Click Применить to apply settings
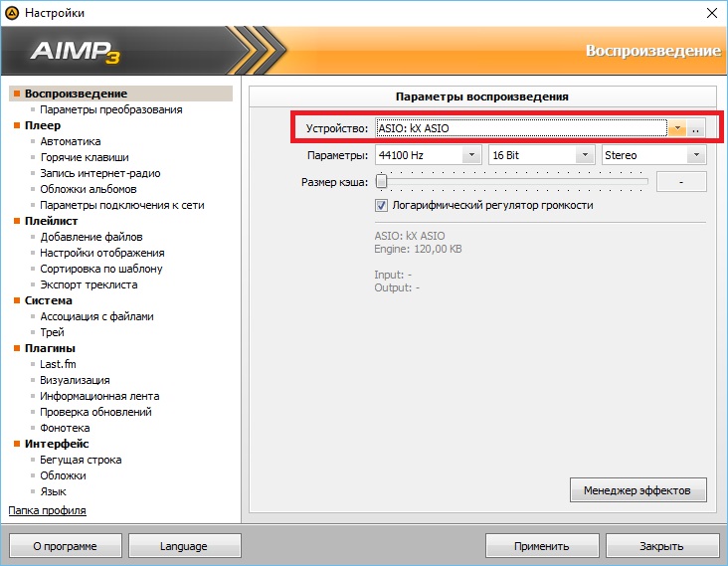Screen dimensions: 728x566 [x=542, y=546]
